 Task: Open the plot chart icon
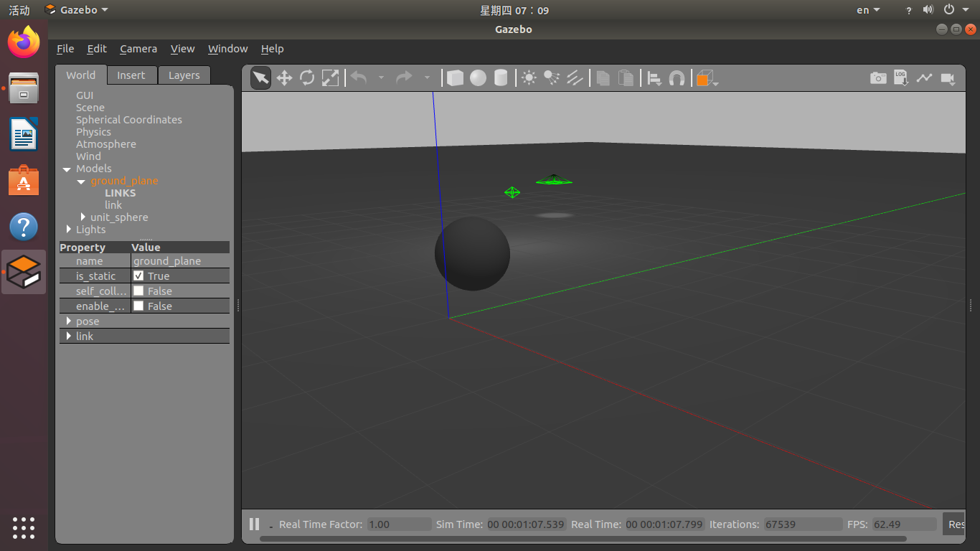click(x=924, y=77)
